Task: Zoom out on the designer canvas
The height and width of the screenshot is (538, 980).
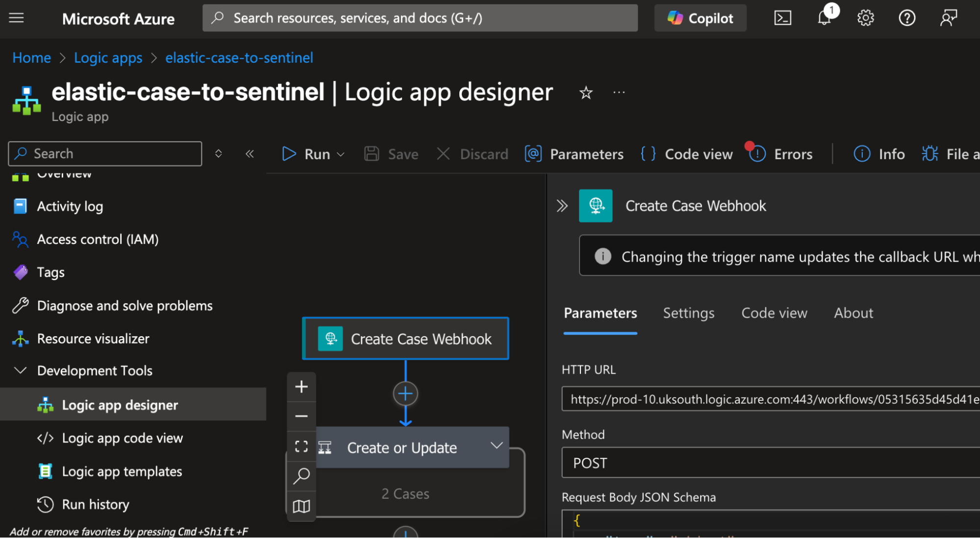Action: click(302, 416)
